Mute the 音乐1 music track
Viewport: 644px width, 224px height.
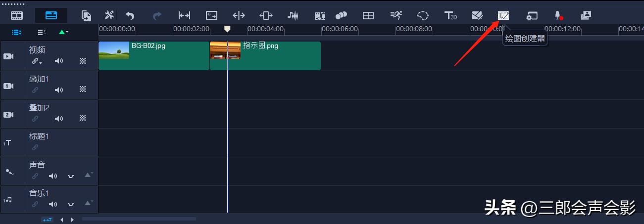[x=53, y=204]
